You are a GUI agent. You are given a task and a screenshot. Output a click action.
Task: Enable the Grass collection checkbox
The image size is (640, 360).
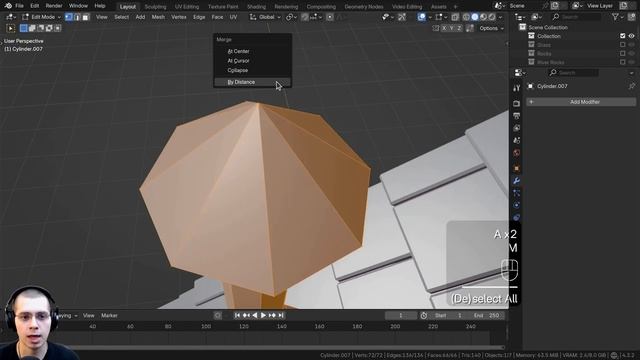pyautogui.click(x=622, y=44)
